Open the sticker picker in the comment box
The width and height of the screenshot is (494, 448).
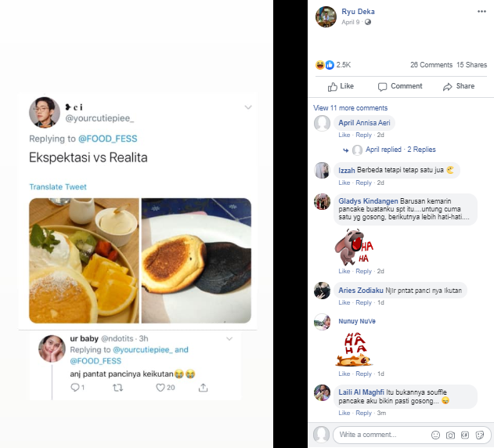point(478,435)
